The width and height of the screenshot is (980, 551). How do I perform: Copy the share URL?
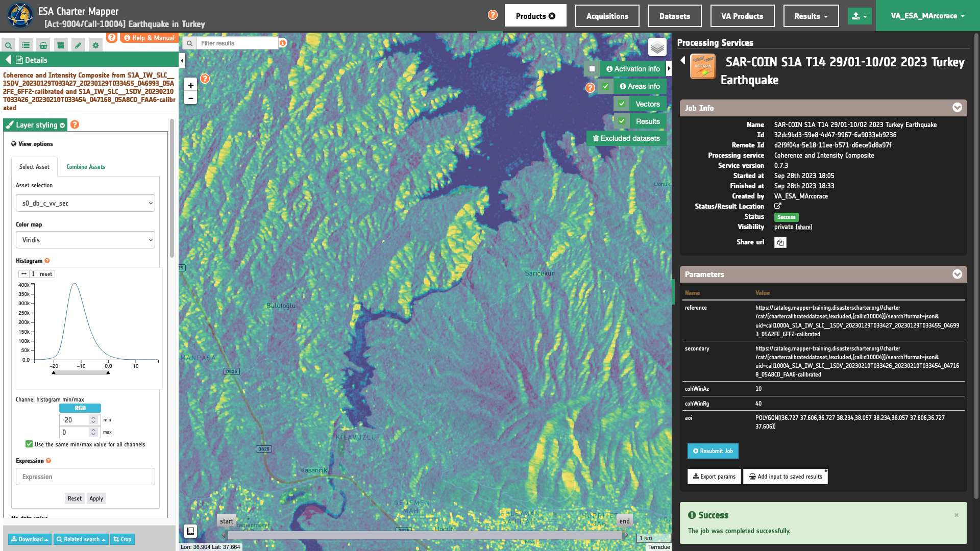pyautogui.click(x=780, y=242)
